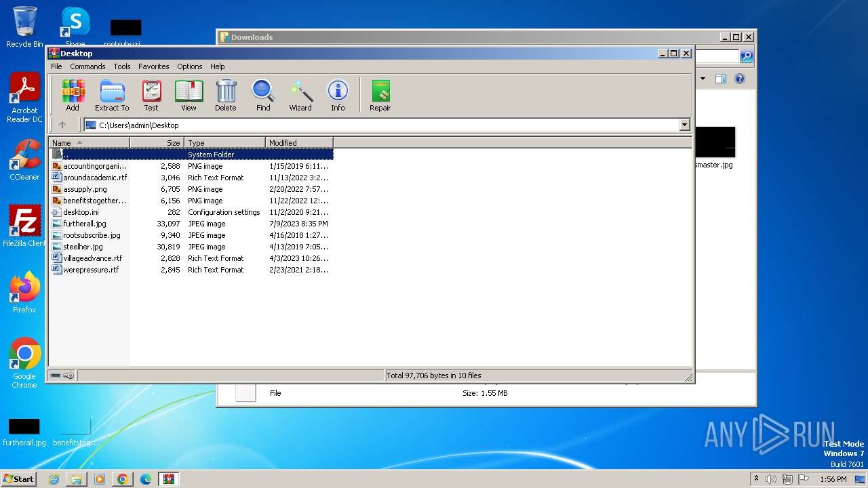
Task: Open the Tools menu
Action: 122,66
